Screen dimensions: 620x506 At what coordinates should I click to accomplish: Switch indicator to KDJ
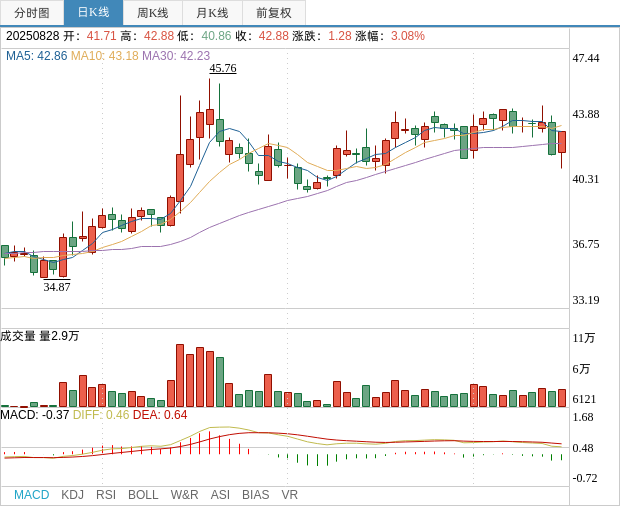[72, 495]
